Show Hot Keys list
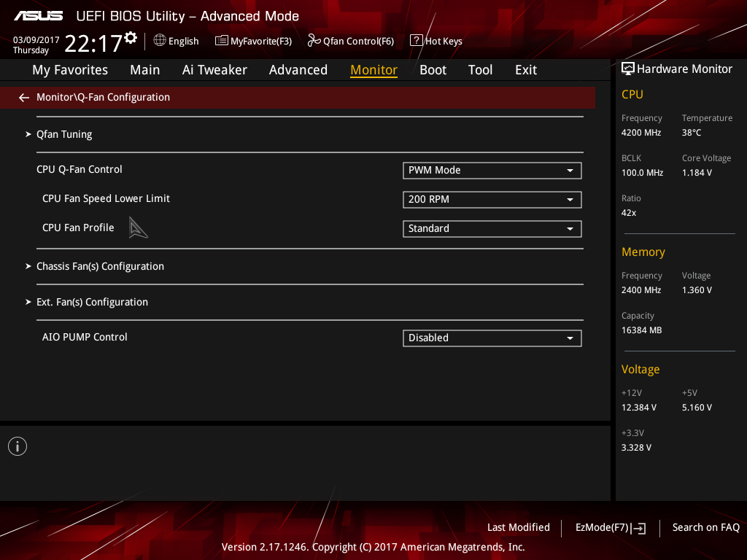Screen dimensions: 747x560 444,42
